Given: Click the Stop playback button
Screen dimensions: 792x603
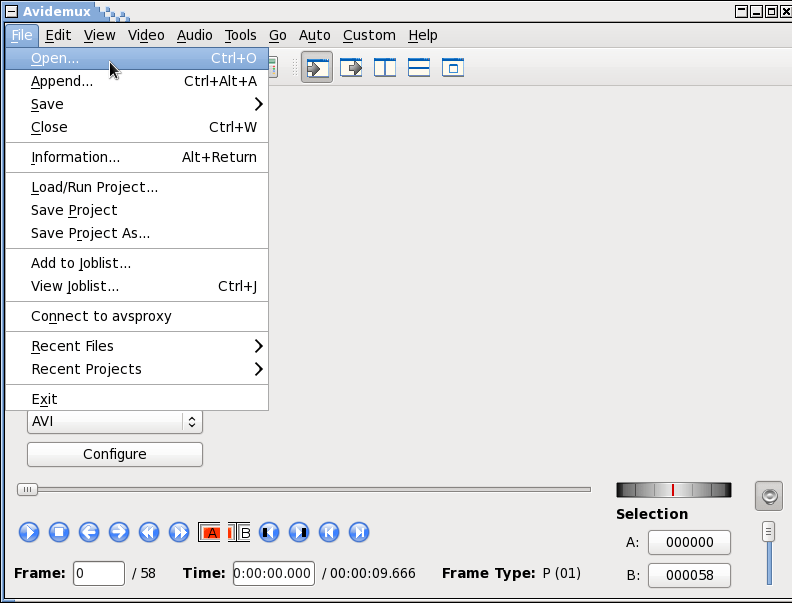Looking at the screenshot, I should coord(59,532).
